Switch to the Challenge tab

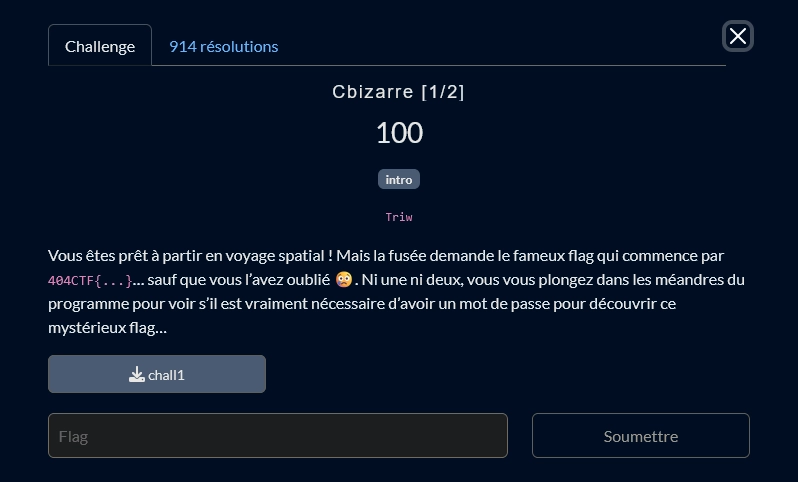[100, 46]
